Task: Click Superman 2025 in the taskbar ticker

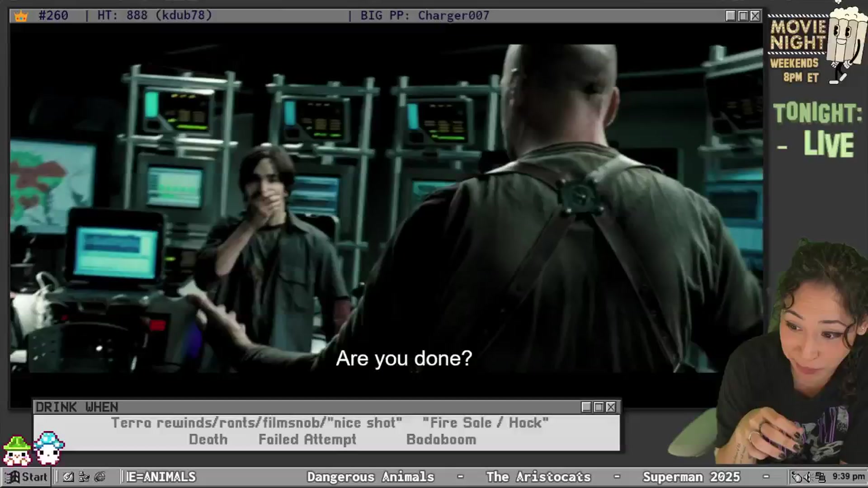Action: 692,477
